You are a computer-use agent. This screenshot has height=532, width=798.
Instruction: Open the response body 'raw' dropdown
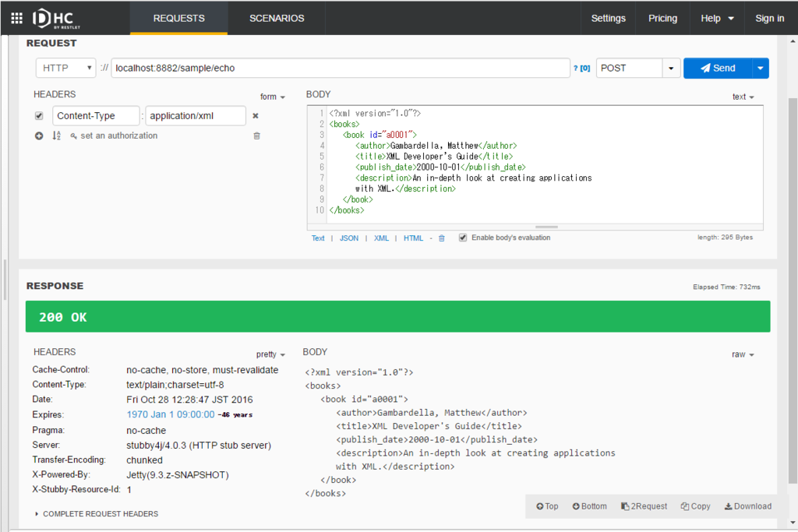743,354
